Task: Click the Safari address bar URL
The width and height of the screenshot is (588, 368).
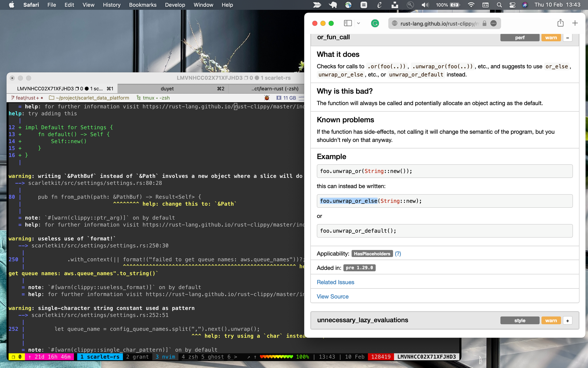Action: [439, 24]
